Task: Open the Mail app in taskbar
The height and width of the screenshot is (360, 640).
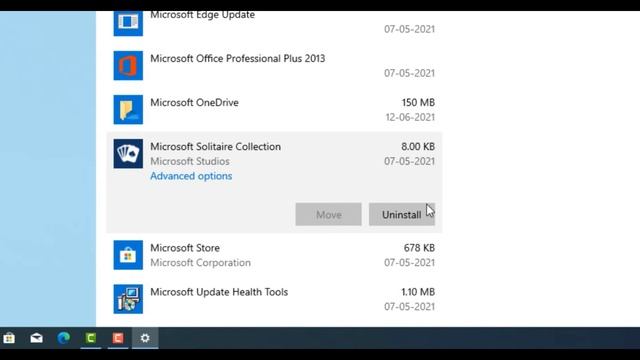Action: (36, 338)
